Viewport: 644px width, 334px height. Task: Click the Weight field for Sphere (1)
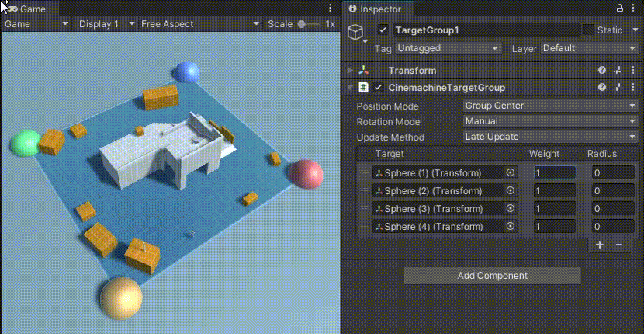(x=555, y=172)
